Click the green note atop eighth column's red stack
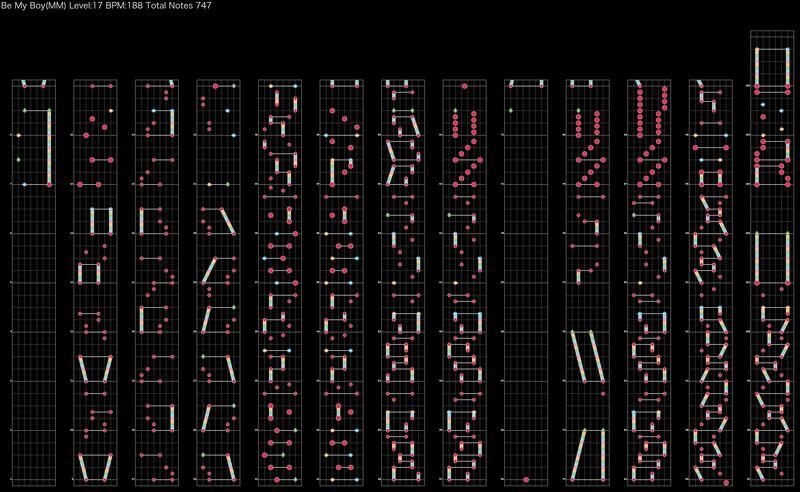 (456, 110)
